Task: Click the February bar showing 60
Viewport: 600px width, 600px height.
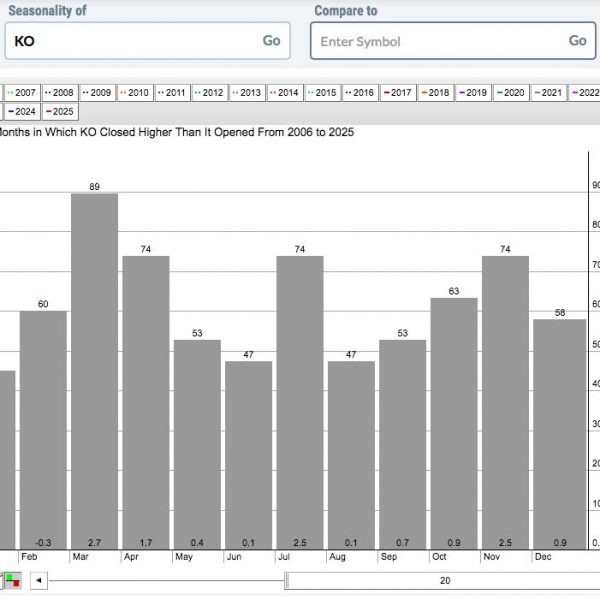Action: point(43,430)
